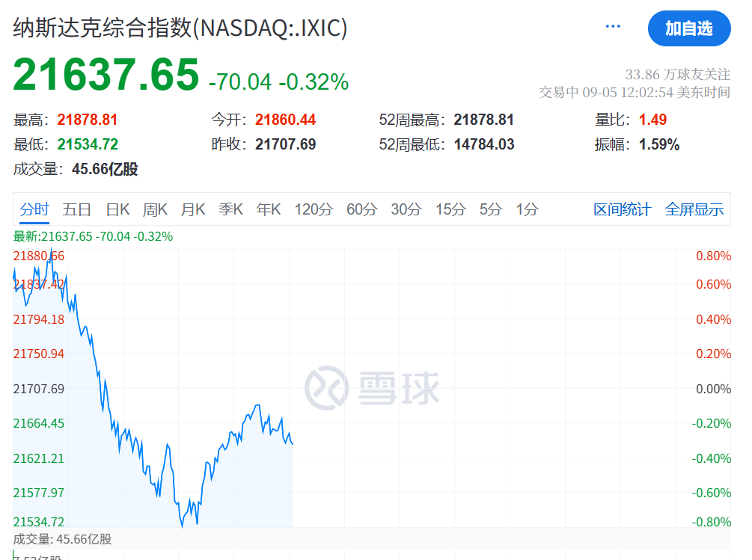The height and width of the screenshot is (560, 752).
Task: Click the 21577.97 price axis label
Action: (x=38, y=493)
